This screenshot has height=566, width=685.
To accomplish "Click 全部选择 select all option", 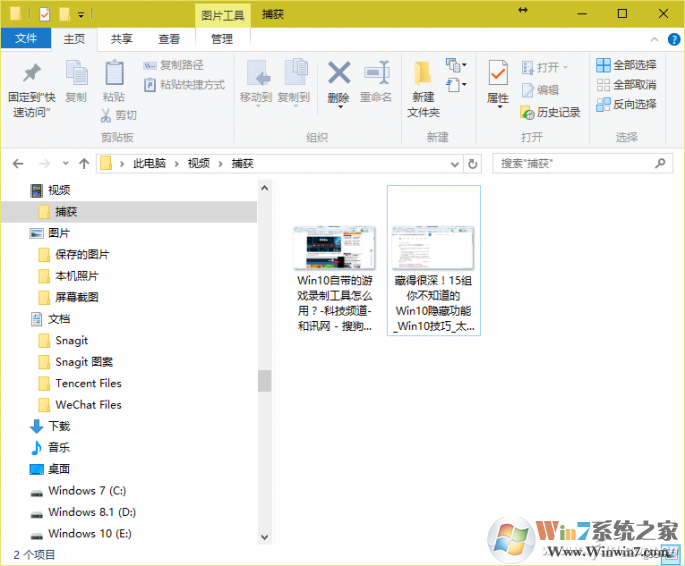I will pyautogui.click(x=627, y=65).
